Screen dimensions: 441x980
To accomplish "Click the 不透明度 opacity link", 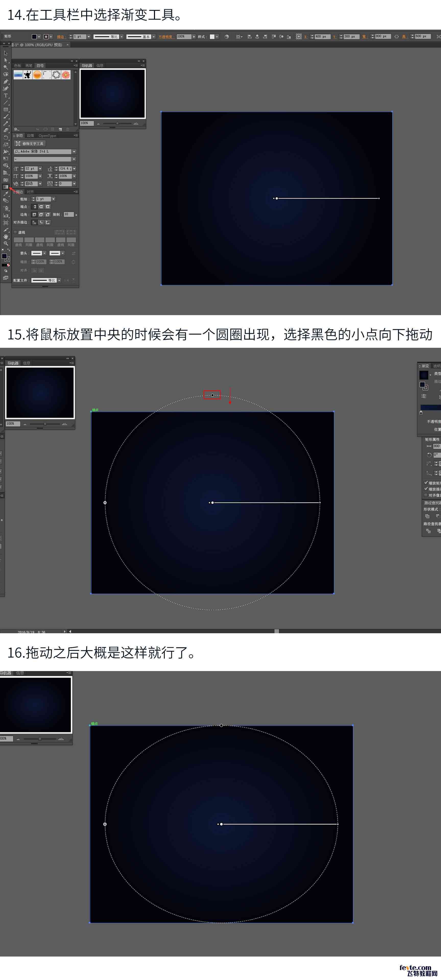I will point(166,37).
